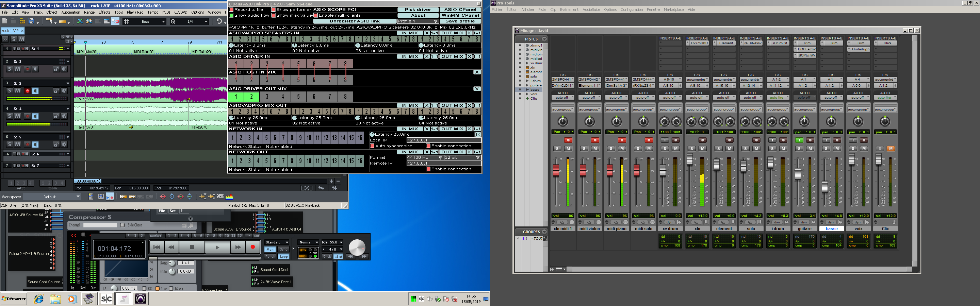Click the New project icon in Samplitude toolbar

[x=4, y=21]
